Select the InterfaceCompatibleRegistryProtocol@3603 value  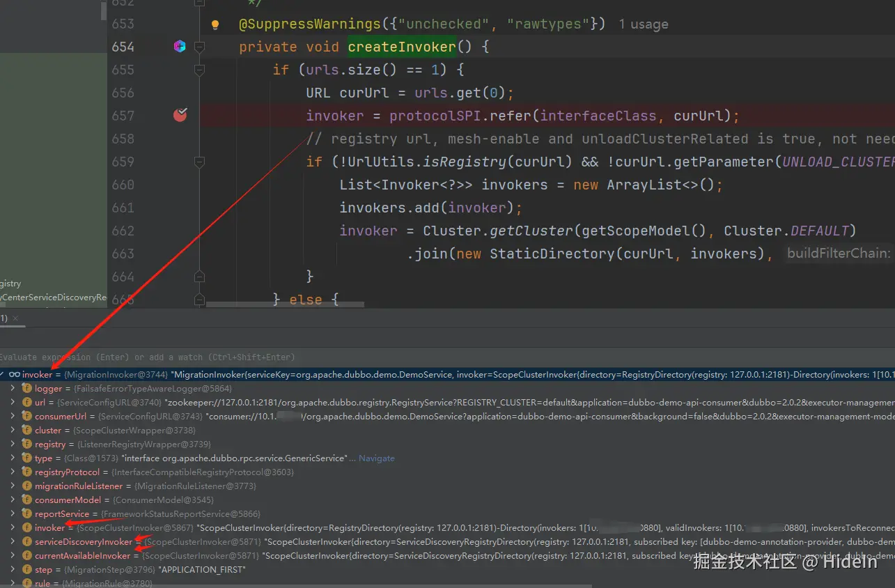click(203, 472)
